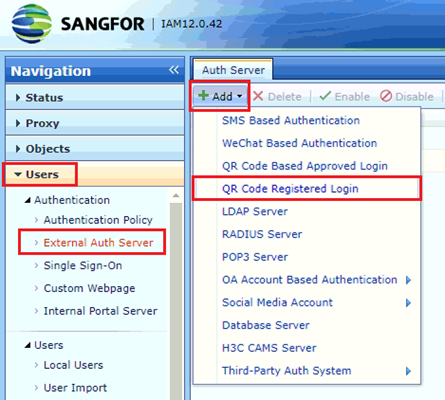Image resolution: width=445 pixels, height=400 pixels.
Task: Expand the Objects navigation section
Action: click(95, 149)
